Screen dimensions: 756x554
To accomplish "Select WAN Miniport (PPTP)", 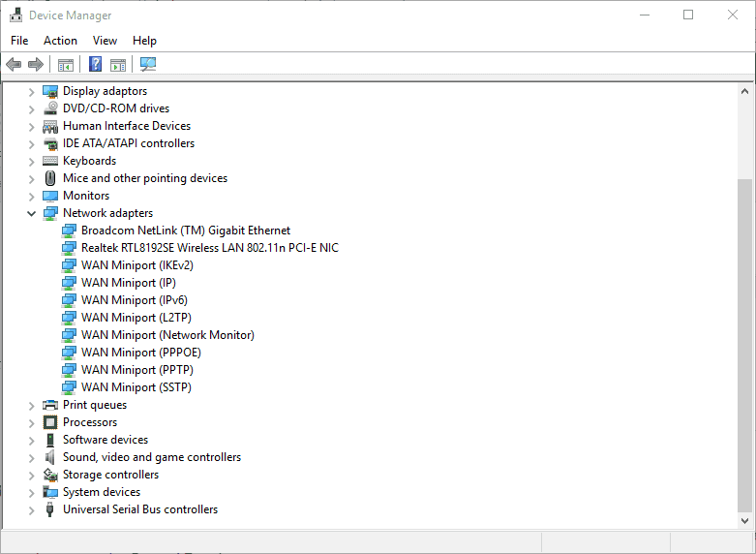I will click(x=136, y=370).
